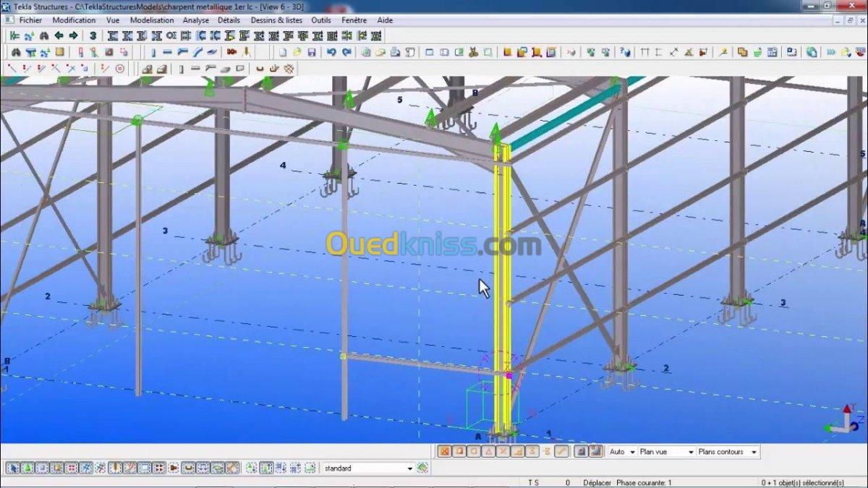
Task: Select the weld tool icon
Action: pos(247,52)
